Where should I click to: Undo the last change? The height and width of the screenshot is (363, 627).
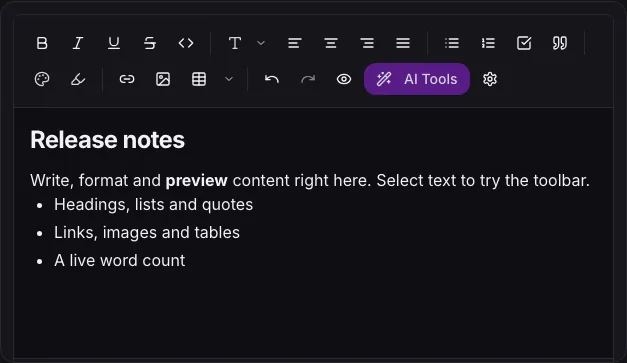click(x=272, y=79)
